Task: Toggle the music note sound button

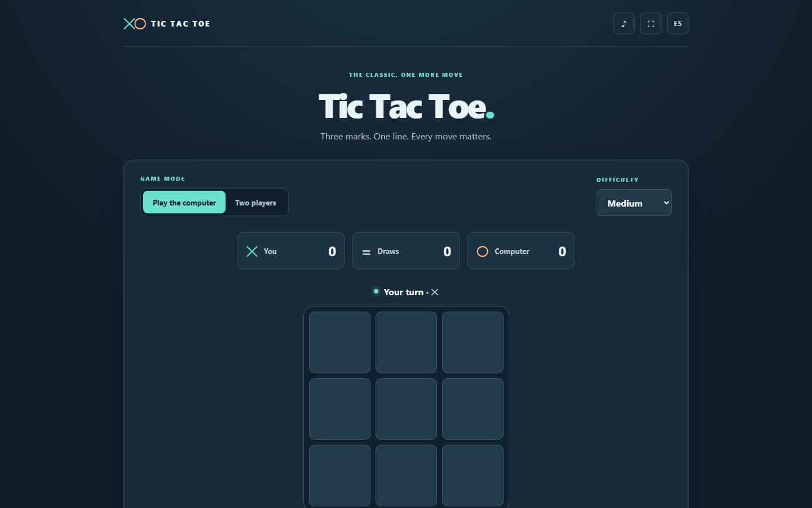Action: click(x=624, y=24)
